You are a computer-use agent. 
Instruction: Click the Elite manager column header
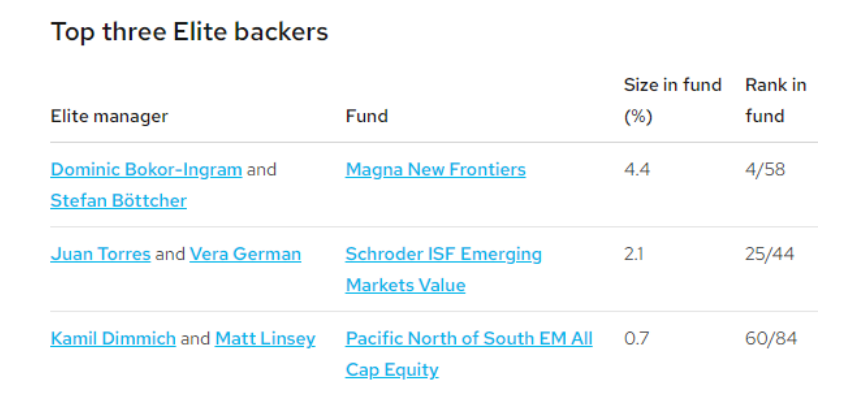(x=109, y=116)
